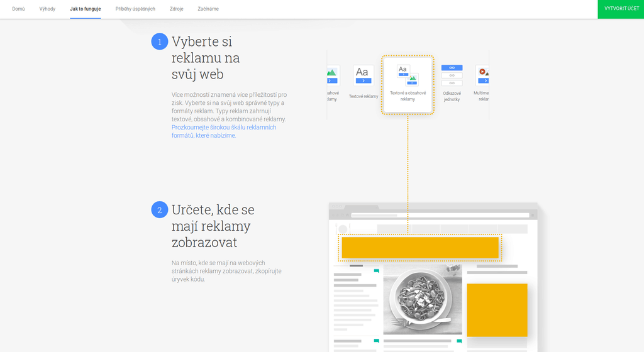Switch to the 'Příběhy úspěšných' tab
644x352 pixels.
tap(135, 9)
